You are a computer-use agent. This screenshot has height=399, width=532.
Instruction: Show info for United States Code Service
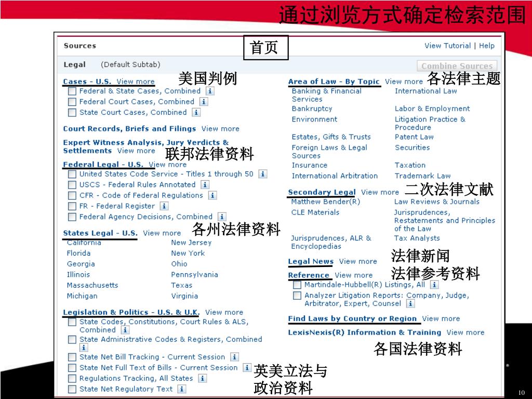click(x=262, y=174)
